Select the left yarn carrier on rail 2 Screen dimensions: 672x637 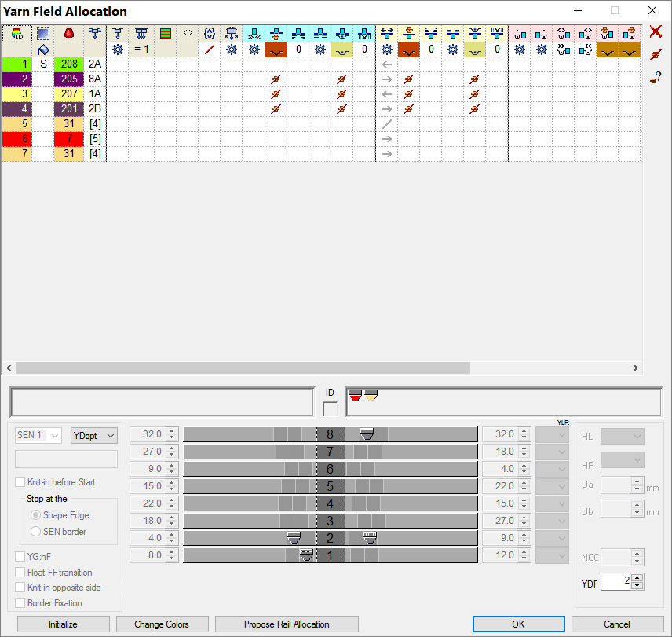(x=294, y=538)
